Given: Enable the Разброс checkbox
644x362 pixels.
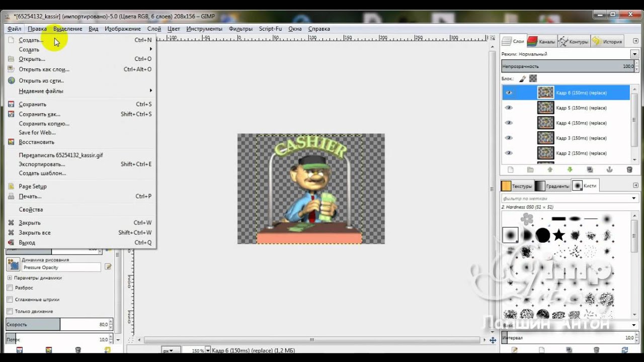Looking at the screenshot, I should [x=10, y=288].
